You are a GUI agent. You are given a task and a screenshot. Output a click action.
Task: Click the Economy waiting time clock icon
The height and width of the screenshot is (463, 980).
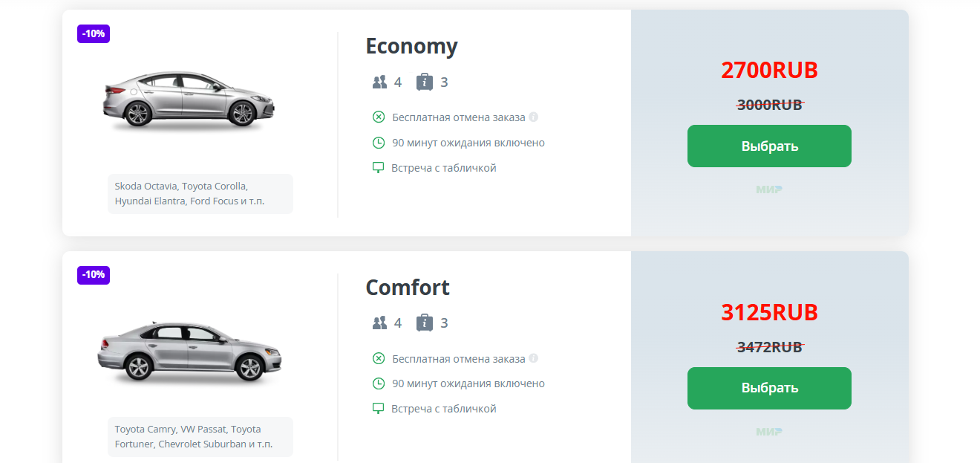tap(379, 143)
